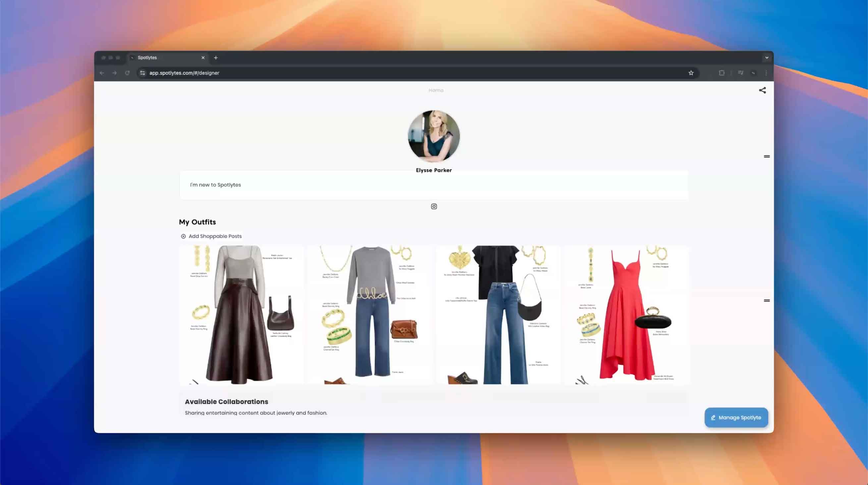Click the drag handle beside My Outfits section
The height and width of the screenshot is (485, 868).
coord(767,300)
